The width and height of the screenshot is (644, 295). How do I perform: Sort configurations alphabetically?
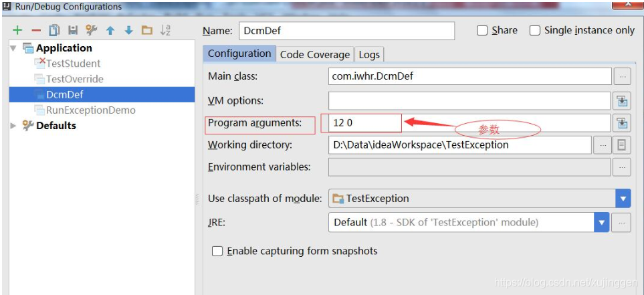tap(165, 30)
